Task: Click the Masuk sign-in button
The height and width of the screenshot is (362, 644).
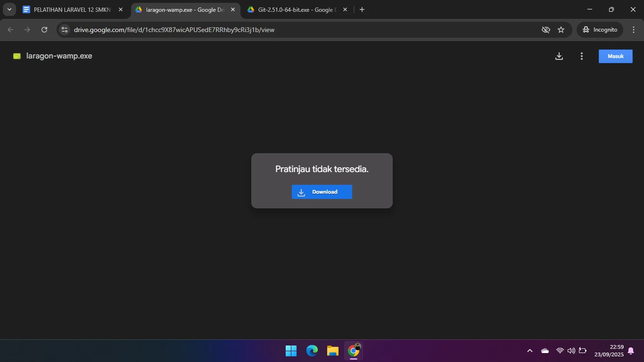Action: click(x=615, y=56)
